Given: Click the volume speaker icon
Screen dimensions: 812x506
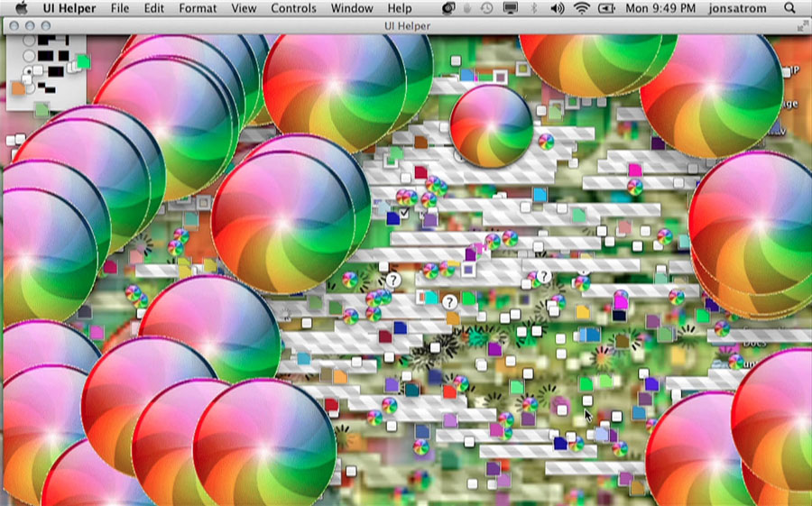Looking at the screenshot, I should point(557,8).
